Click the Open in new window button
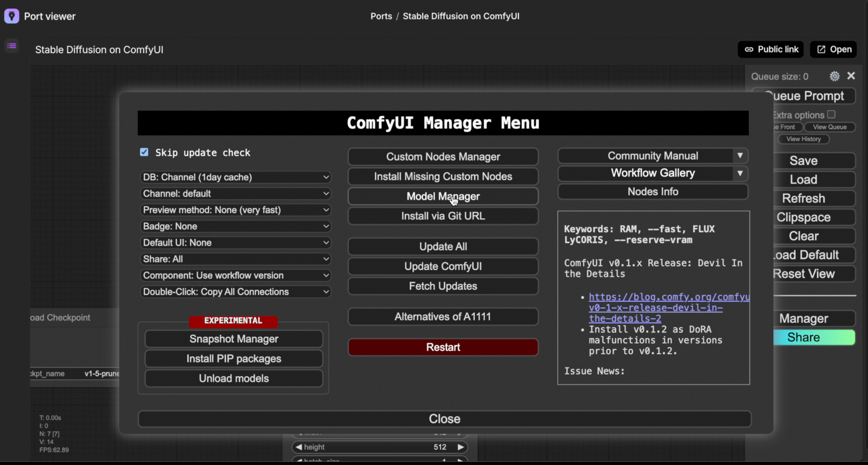The width and height of the screenshot is (868, 465). tap(833, 49)
